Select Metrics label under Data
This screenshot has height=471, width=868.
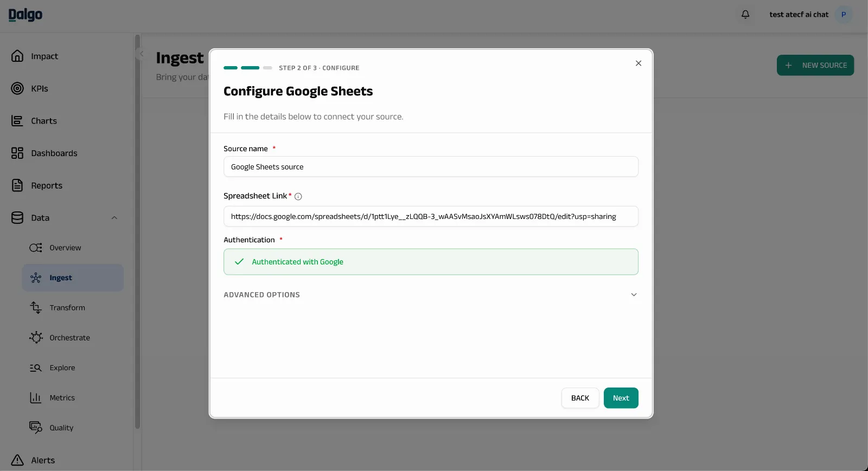click(62, 398)
